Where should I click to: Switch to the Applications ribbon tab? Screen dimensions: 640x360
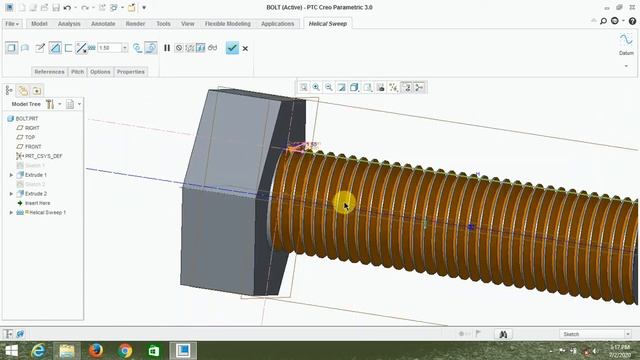click(x=278, y=24)
